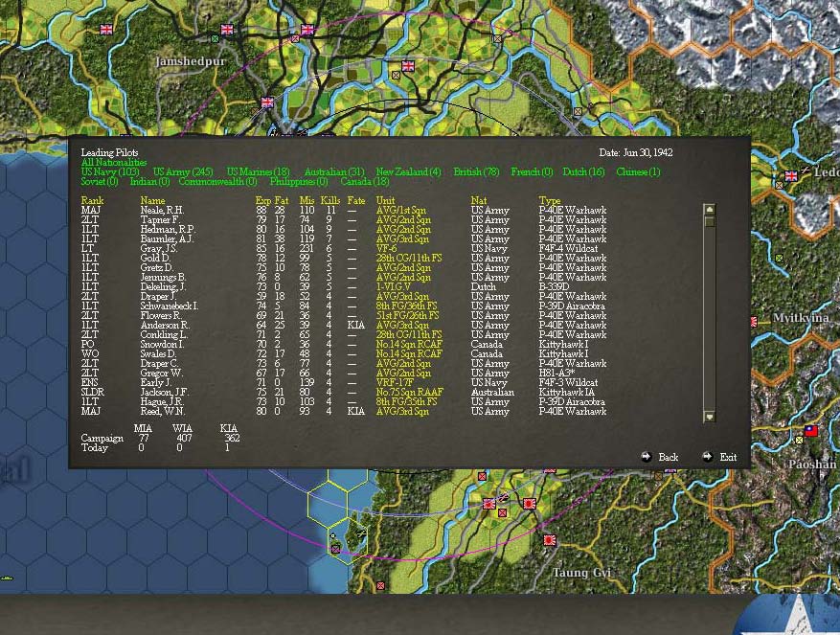
Task: Filter pilots by US Marines (18)
Action: tap(258, 171)
